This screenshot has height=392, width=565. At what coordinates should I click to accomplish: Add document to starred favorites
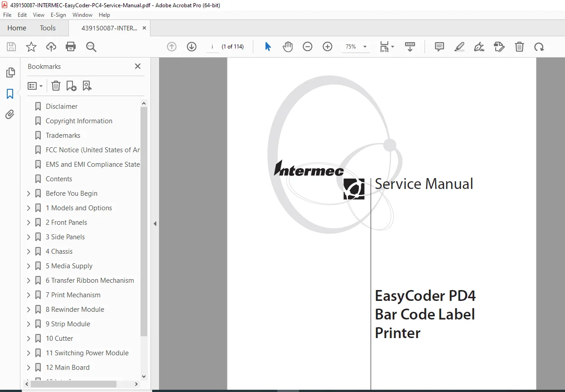click(31, 47)
